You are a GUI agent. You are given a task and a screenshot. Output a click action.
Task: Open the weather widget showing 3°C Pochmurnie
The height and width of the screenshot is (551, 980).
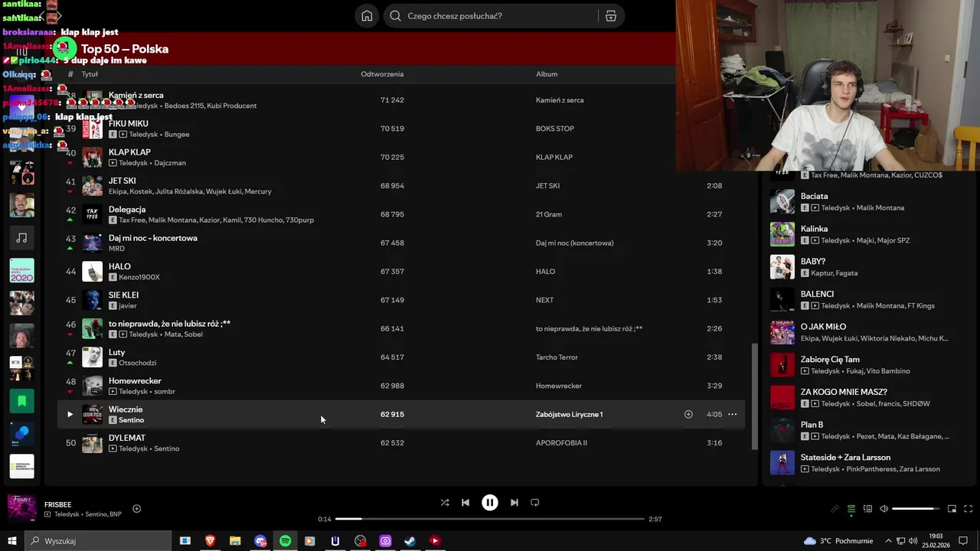coord(838,541)
